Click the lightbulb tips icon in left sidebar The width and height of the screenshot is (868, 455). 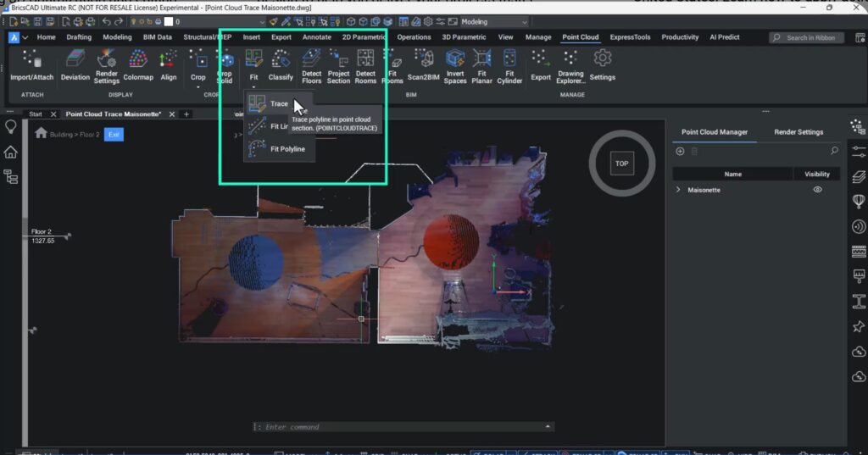pyautogui.click(x=10, y=127)
